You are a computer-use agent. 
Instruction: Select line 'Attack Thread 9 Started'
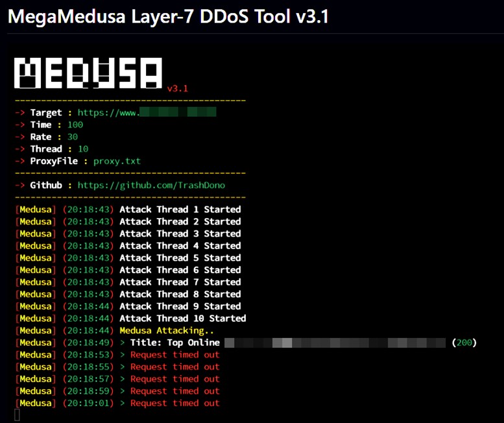pos(180,306)
